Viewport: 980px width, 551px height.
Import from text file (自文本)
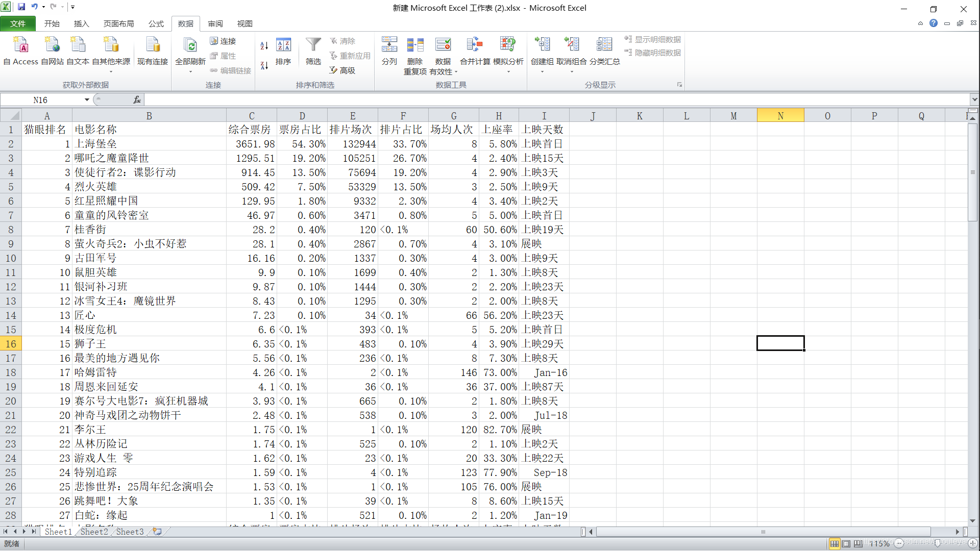click(x=78, y=51)
